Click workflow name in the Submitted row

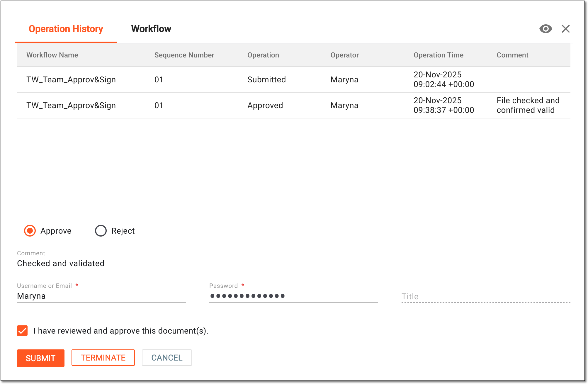coord(71,79)
